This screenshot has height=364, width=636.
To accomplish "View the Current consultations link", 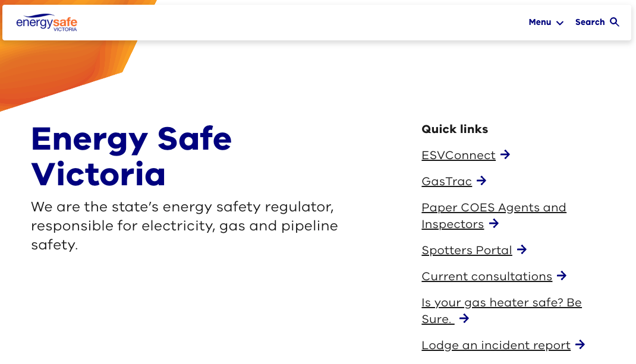I will [487, 276].
